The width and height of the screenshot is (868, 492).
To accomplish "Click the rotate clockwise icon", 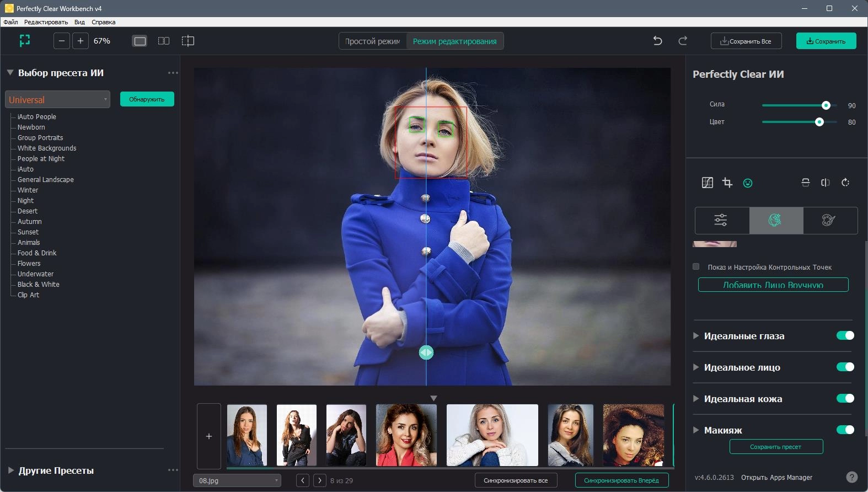I will [x=845, y=183].
